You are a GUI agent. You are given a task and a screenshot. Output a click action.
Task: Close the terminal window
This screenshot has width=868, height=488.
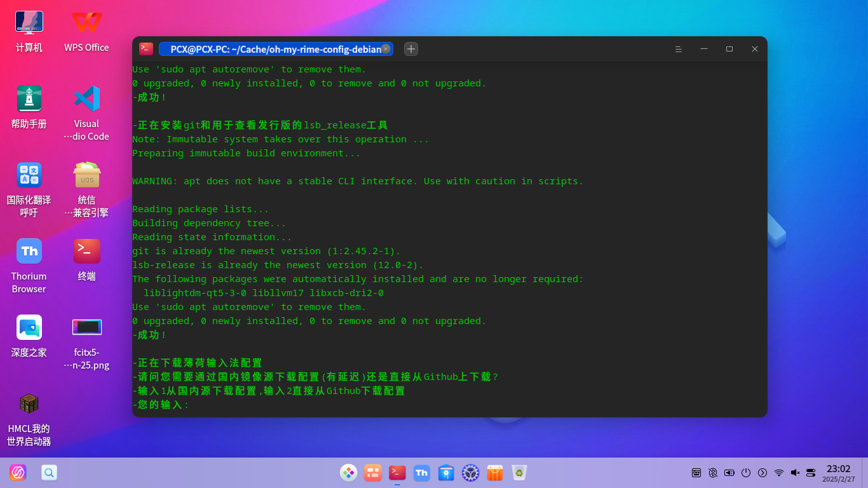coord(755,49)
